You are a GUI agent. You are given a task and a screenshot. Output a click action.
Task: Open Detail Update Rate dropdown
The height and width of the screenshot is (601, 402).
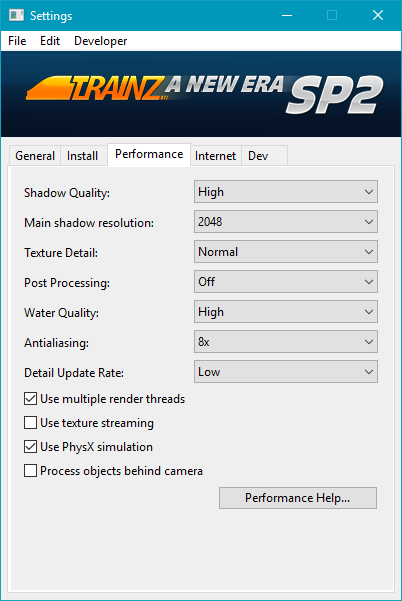pyautogui.click(x=286, y=372)
